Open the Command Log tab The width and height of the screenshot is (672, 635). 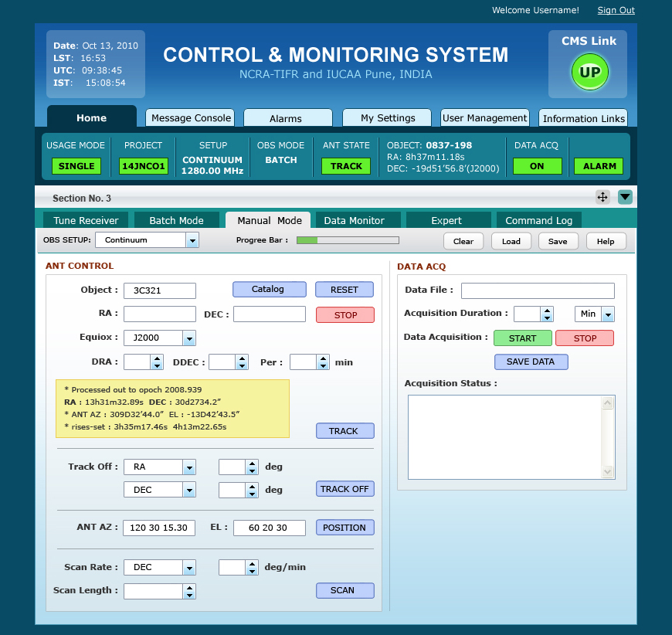pyautogui.click(x=538, y=220)
